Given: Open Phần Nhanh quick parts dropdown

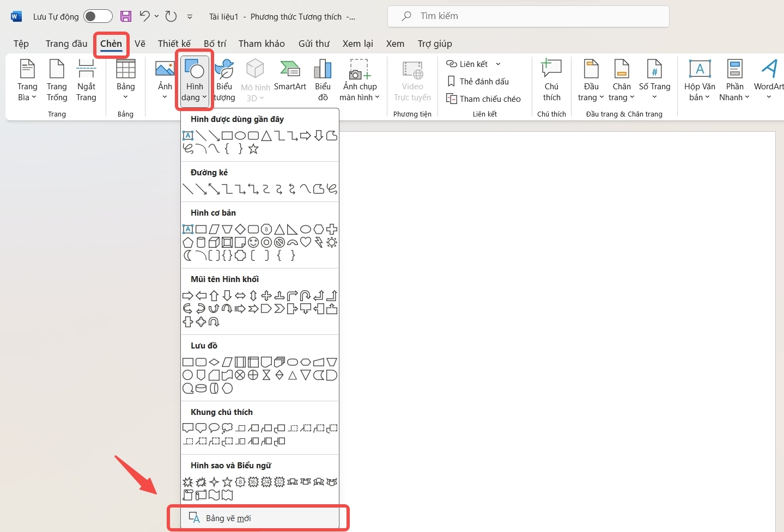Looking at the screenshot, I should (x=734, y=81).
